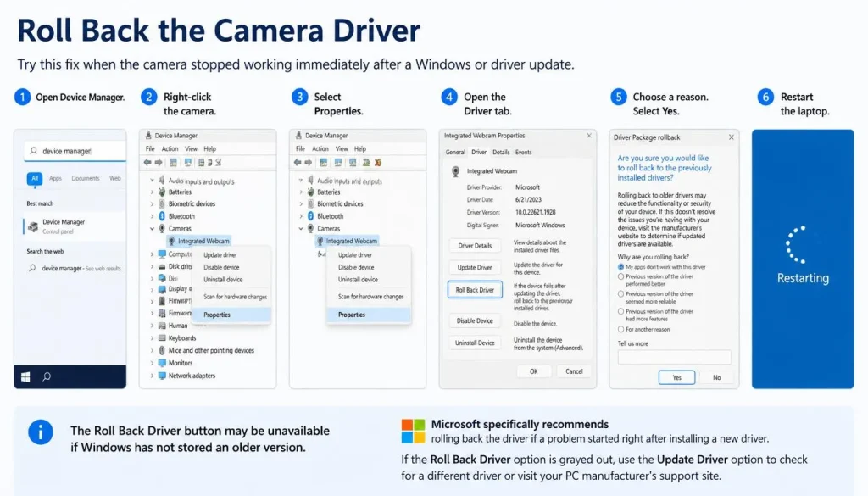
Task: Close the Integrated Webcam Properties dialog
Action: coord(589,136)
